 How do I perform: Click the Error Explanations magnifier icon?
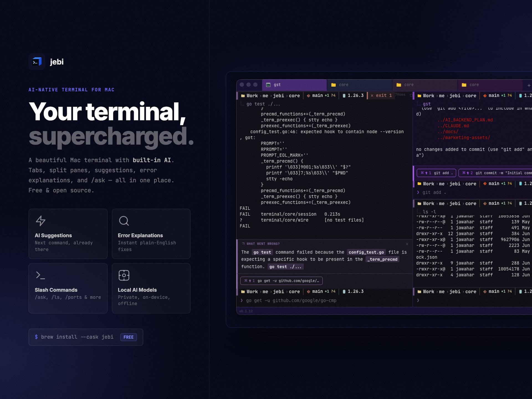tap(124, 221)
